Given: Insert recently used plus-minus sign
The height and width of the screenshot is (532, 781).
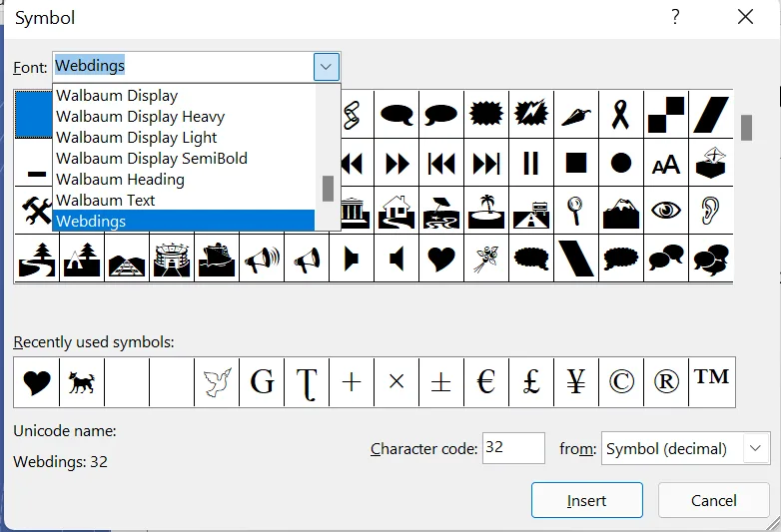Looking at the screenshot, I should point(441,382).
